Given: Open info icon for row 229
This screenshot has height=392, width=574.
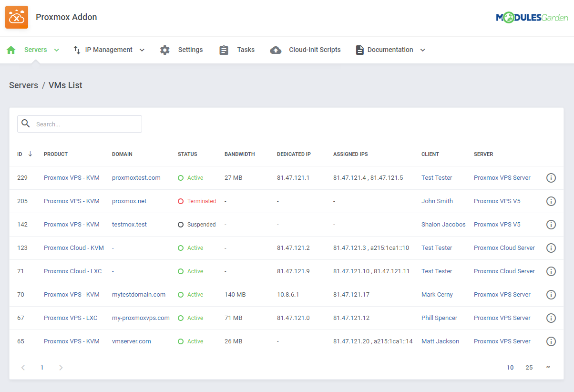Looking at the screenshot, I should pyautogui.click(x=551, y=178).
